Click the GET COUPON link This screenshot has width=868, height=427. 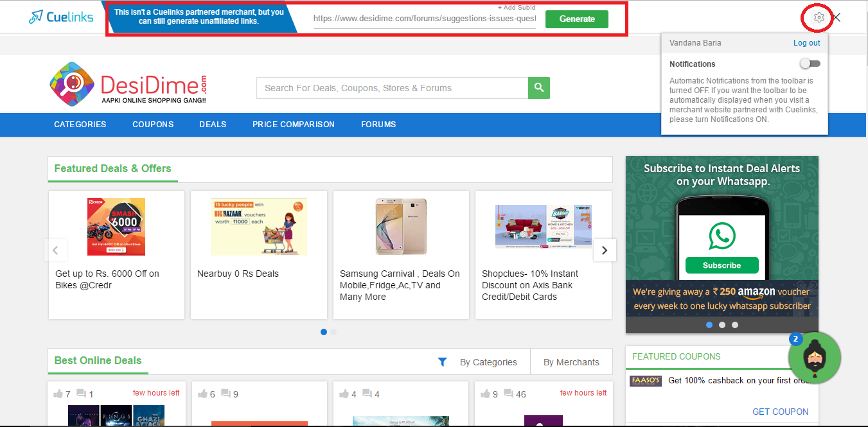tap(781, 412)
